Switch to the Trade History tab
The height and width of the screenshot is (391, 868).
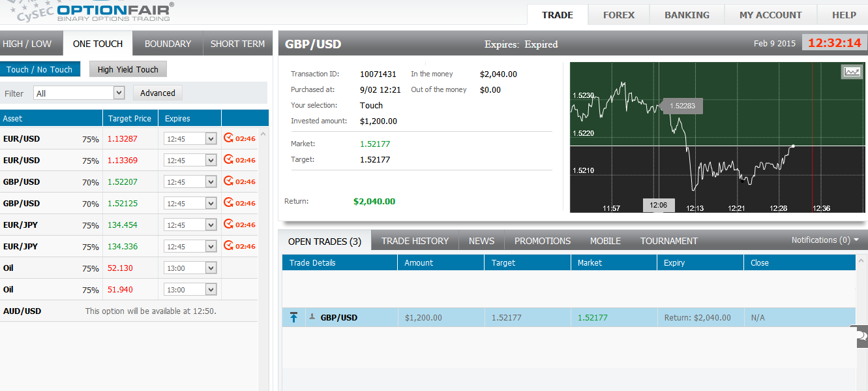[415, 241]
